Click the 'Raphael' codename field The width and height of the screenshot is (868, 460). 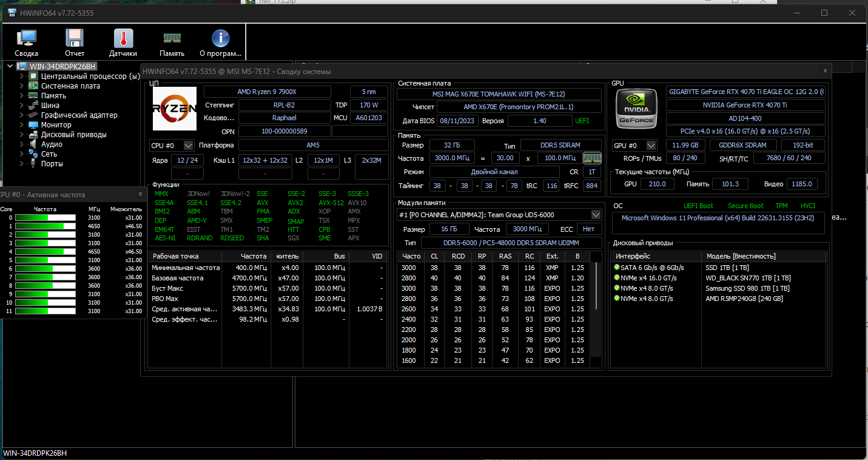pyautogui.click(x=284, y=118)
